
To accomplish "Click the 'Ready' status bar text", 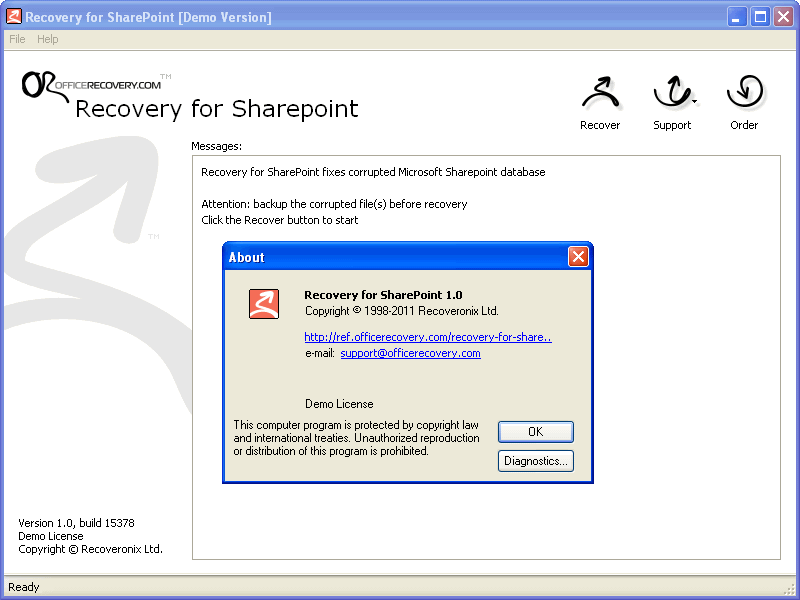I will pos(23,587).
